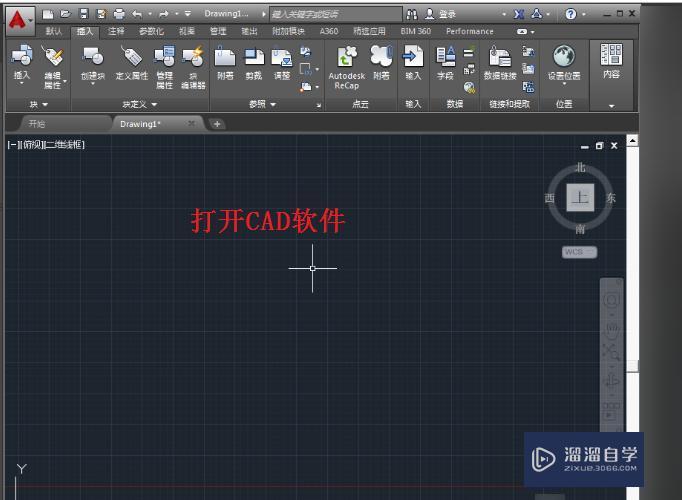
Task: Click the 管理属性 Manage Attributes icon
Action: coord(164,56)
